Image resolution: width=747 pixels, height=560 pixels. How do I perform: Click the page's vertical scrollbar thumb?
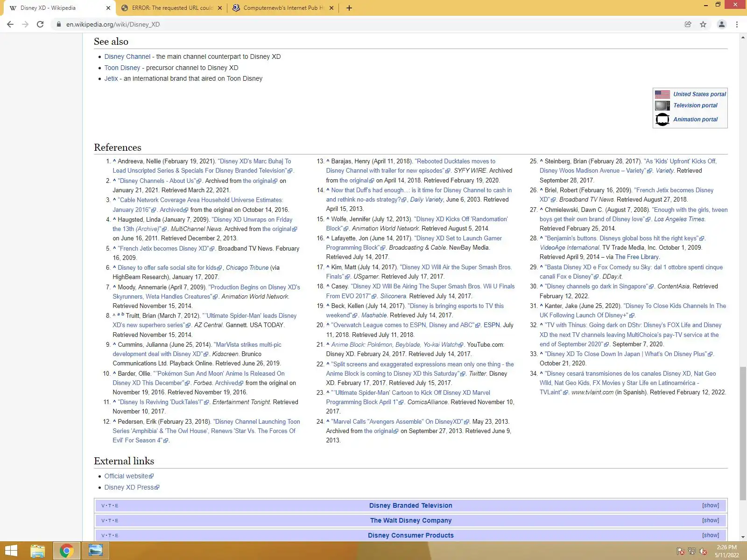pyautogui.click(x=743, y=434)
